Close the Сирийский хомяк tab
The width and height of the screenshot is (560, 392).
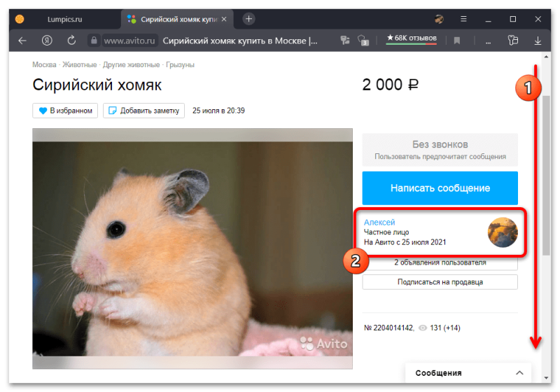[224, 19]
